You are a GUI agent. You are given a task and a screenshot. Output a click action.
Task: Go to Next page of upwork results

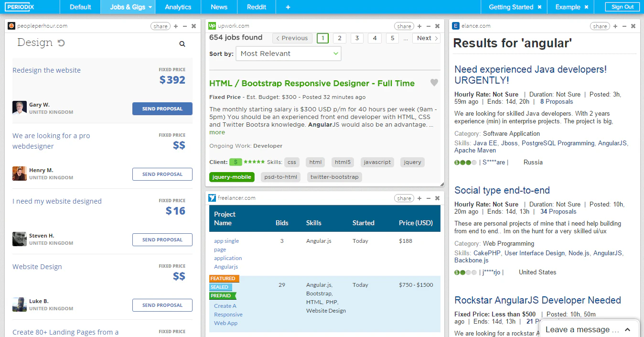(x=426, y=38)
